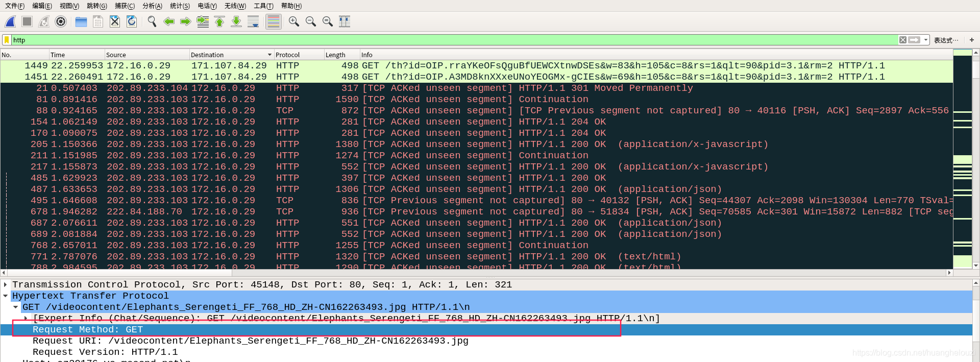Expand the Transmission Control Protocol tree

(x=6, y=285)
